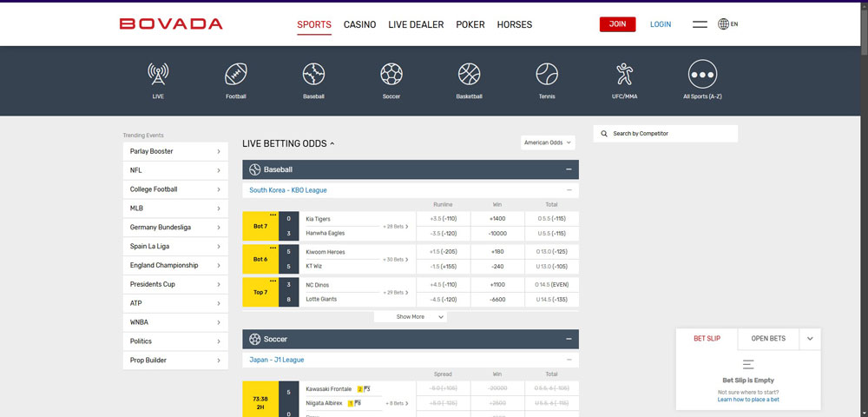
Task: Click the soccer ball icon in Soccer header
Action: tap(254, 339)
